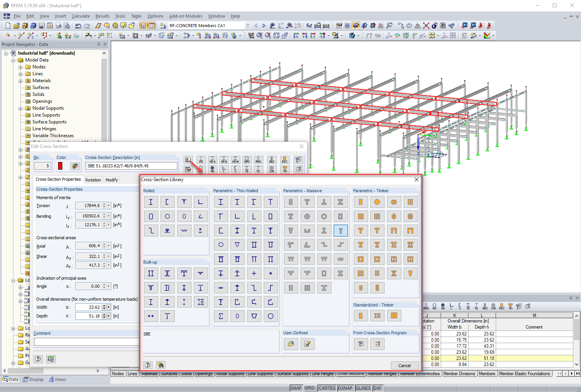Viewport: 581px width, 392px height.
Task: Click the HE-A section button
Action: [x=213, y=160]
